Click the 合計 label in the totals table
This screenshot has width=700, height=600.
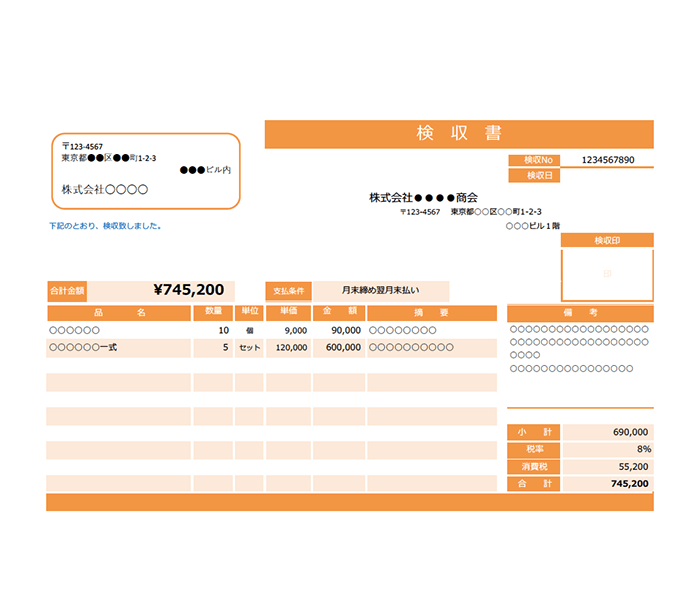pyautogui.click(x=534, y=483)
